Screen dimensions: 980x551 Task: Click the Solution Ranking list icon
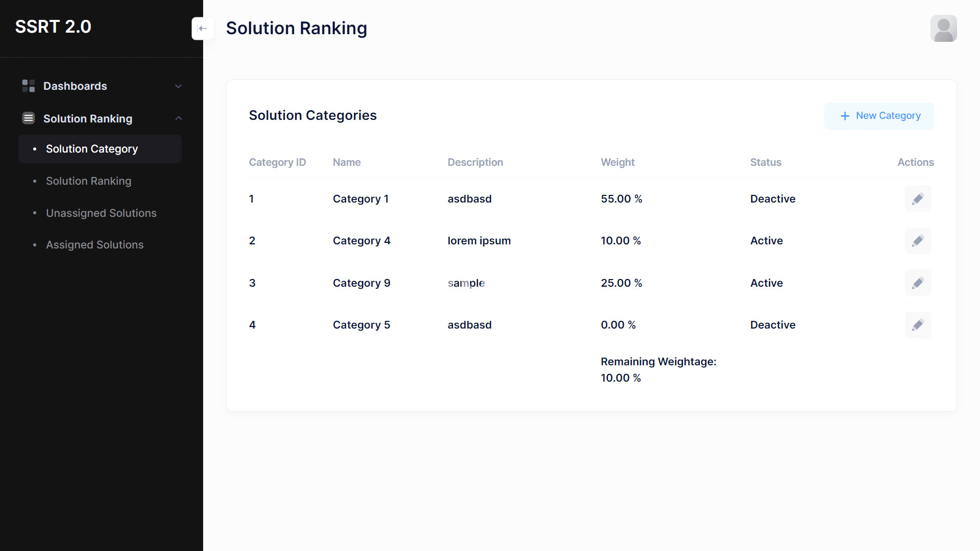coord(29,118)
